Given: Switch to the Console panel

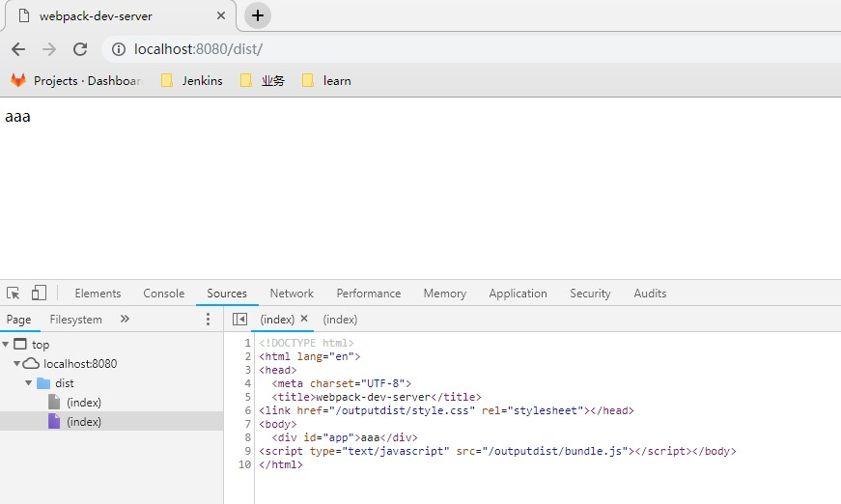Looking at the screenshot, I should [163, 294].
